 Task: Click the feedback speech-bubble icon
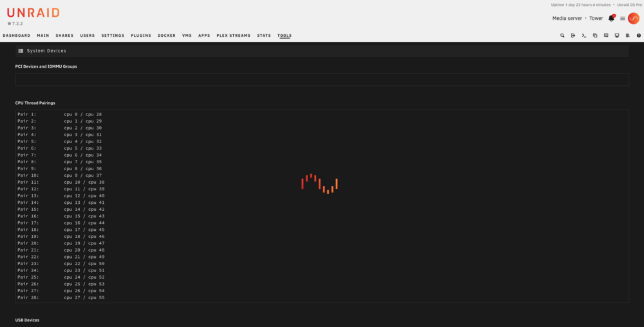[606, 35]
